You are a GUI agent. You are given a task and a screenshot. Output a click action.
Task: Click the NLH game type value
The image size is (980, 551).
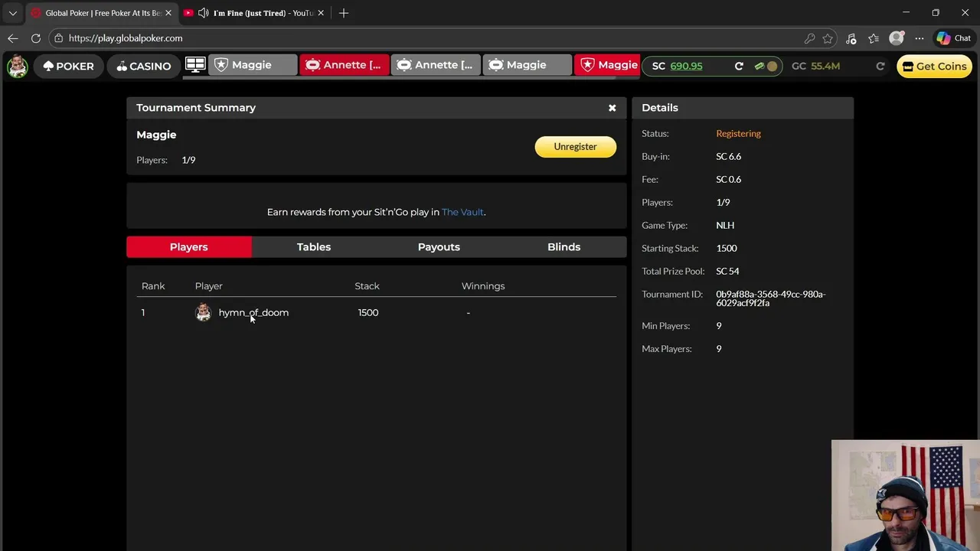(x=725, y=225)
